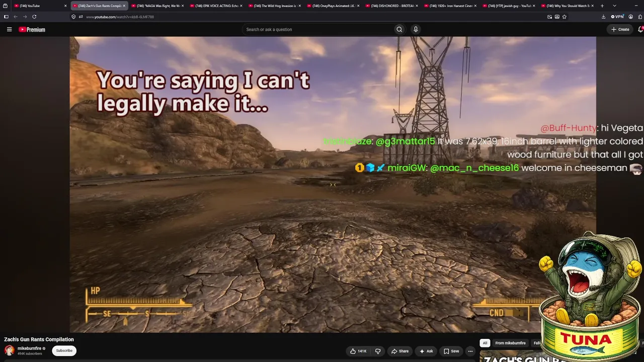Expand the tab list dropdown arrow

click(614, 6)
